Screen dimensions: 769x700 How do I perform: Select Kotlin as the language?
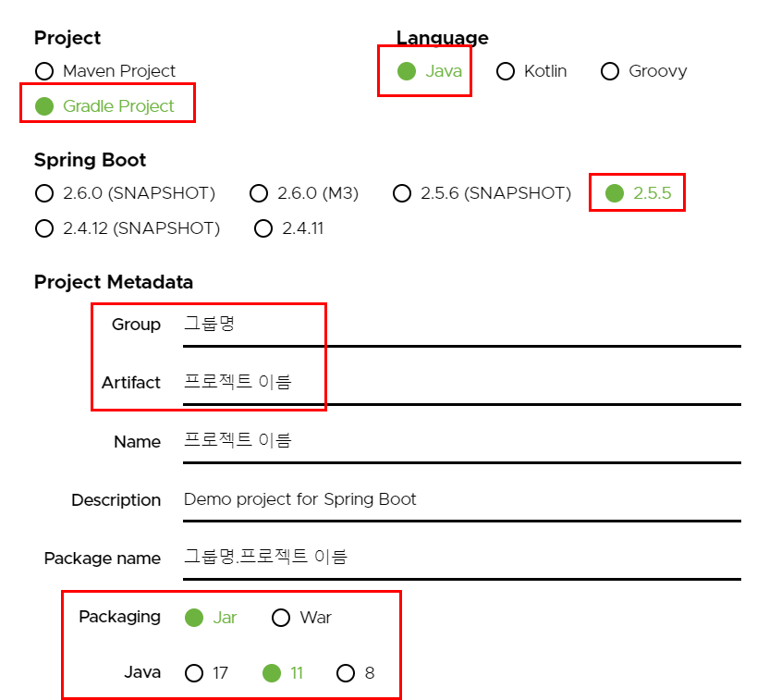(x=506, y=70)
